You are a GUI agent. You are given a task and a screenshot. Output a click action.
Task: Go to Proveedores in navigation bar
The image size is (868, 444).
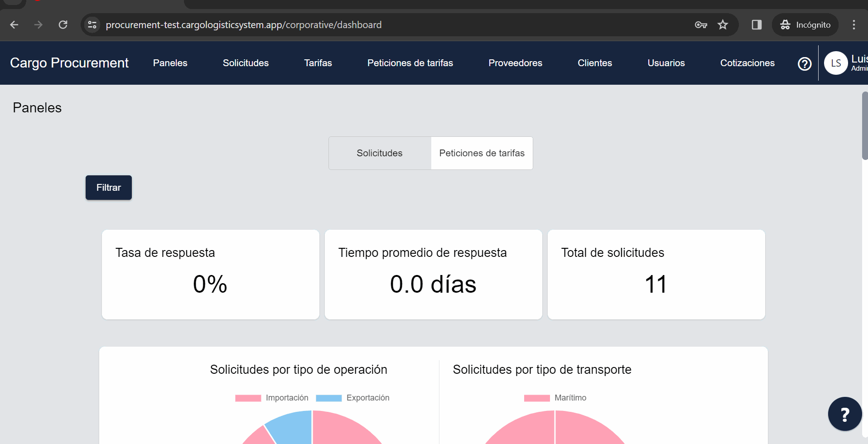pos(515,63)
